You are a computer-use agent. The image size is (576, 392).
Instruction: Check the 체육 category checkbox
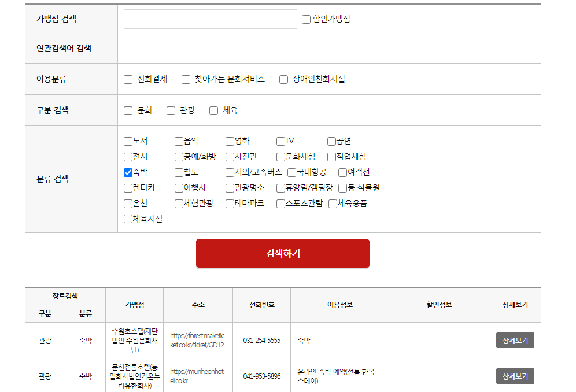click(213, 110)
